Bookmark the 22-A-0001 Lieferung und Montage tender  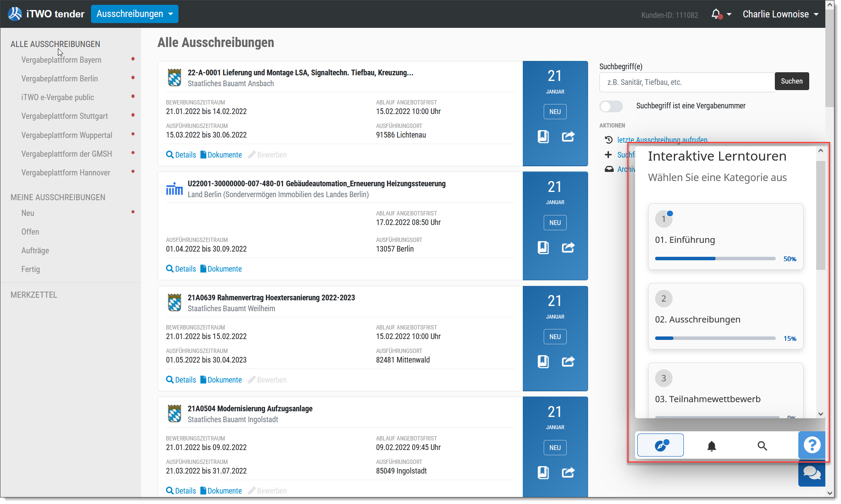[x=543, y=137]
